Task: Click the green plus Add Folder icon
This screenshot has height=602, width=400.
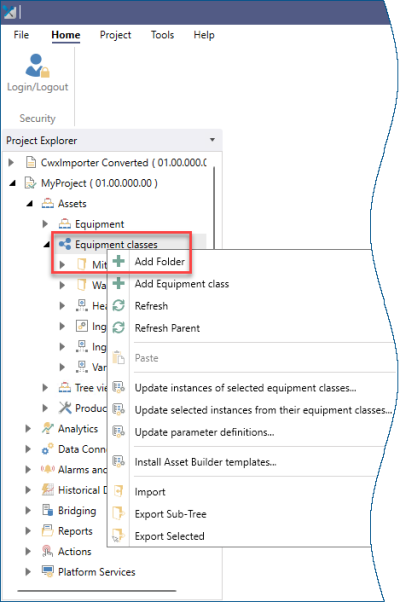Action: pos(119,261)
